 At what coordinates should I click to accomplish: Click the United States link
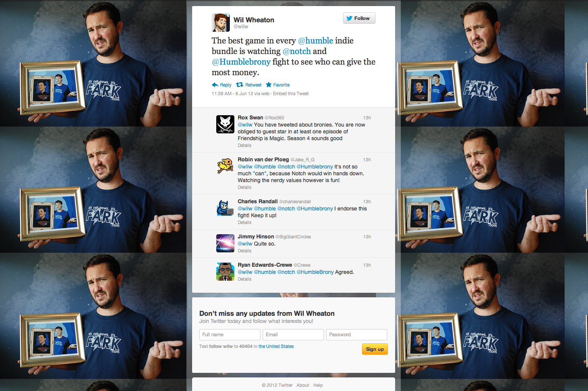coord(276,346)
